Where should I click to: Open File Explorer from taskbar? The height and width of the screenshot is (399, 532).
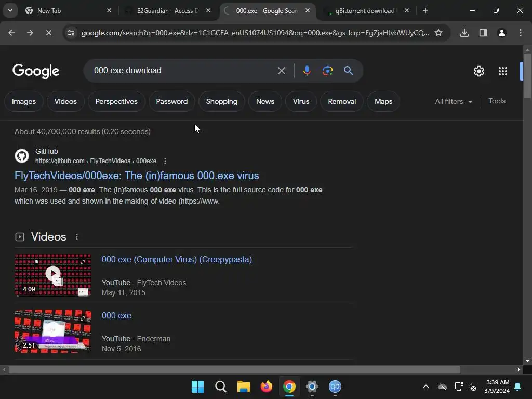[x=243, y=387]
